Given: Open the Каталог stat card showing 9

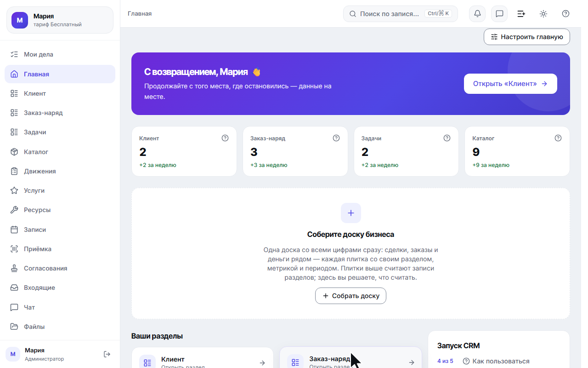Looking at the screenshot, I should coord(517,151).
